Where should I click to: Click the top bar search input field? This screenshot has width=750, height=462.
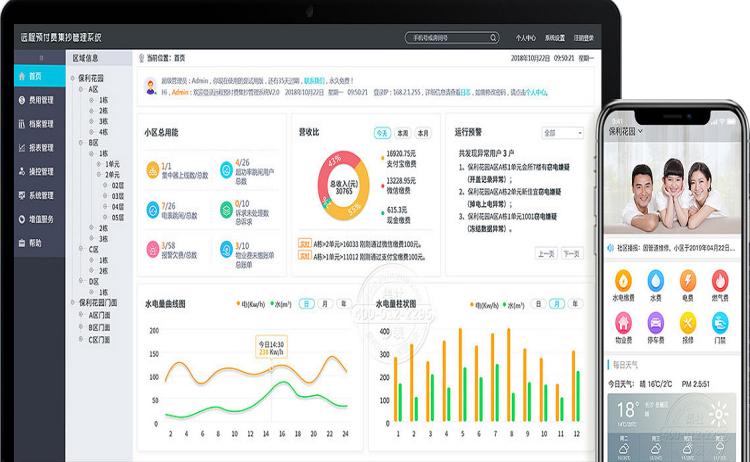click(x=452, y=38)
